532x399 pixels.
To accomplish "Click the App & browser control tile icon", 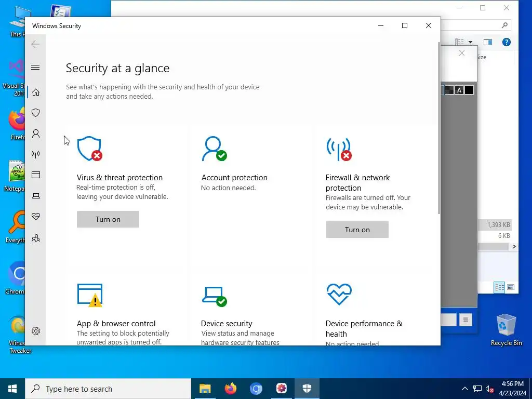I will click(90, 295).
